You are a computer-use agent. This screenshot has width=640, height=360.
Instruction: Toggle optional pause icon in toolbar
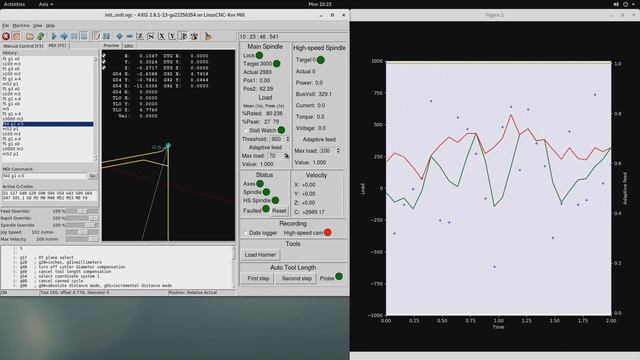click(x=107, y=36)
